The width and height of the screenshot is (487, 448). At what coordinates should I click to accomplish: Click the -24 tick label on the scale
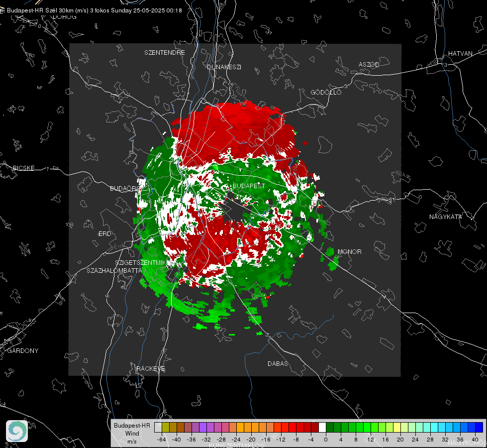(x=236, y=440)
